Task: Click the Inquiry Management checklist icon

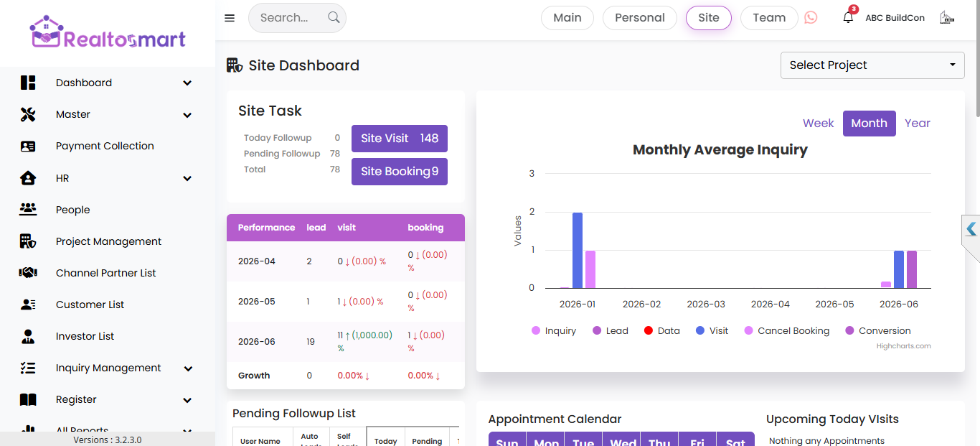Action: 28,368
